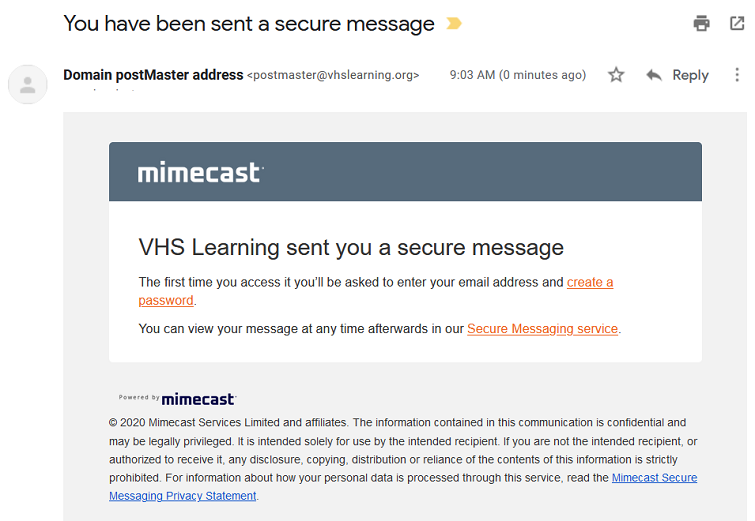Viewport: 755px width, 521px height.
Task: Click the postmaster@vhslearning.org email address
Action: [x=333, y=75]
